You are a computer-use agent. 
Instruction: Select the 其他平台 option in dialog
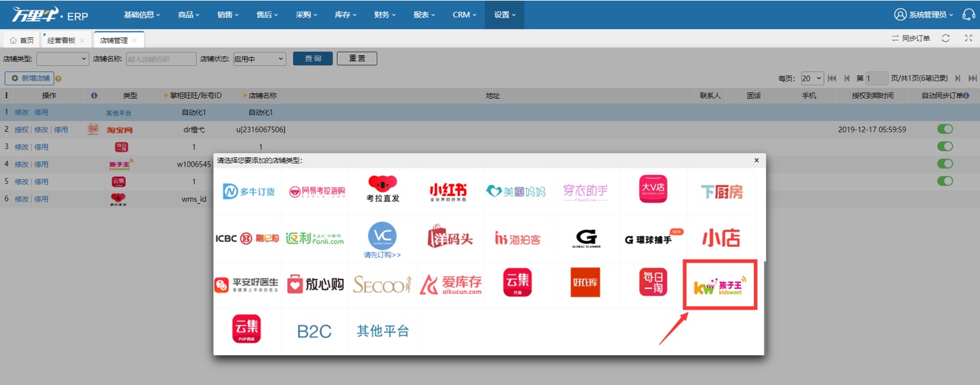[x=383, y=331]
